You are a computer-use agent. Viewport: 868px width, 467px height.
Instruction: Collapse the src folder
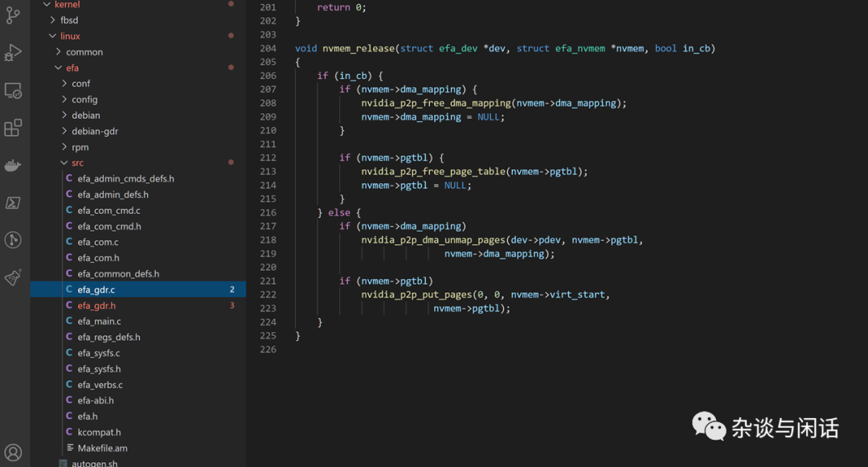(x=64, y=162)
